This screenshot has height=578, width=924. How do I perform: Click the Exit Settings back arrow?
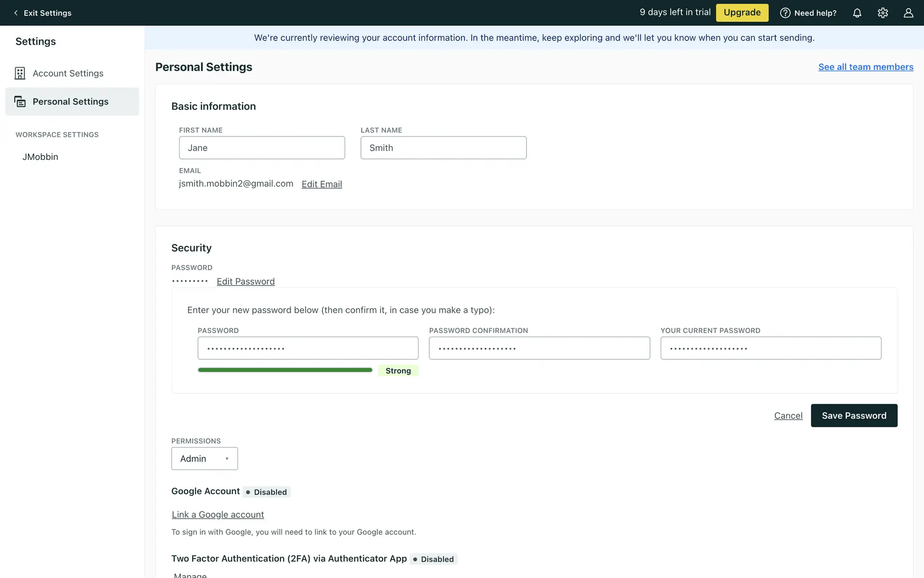(x=16, y=13)
